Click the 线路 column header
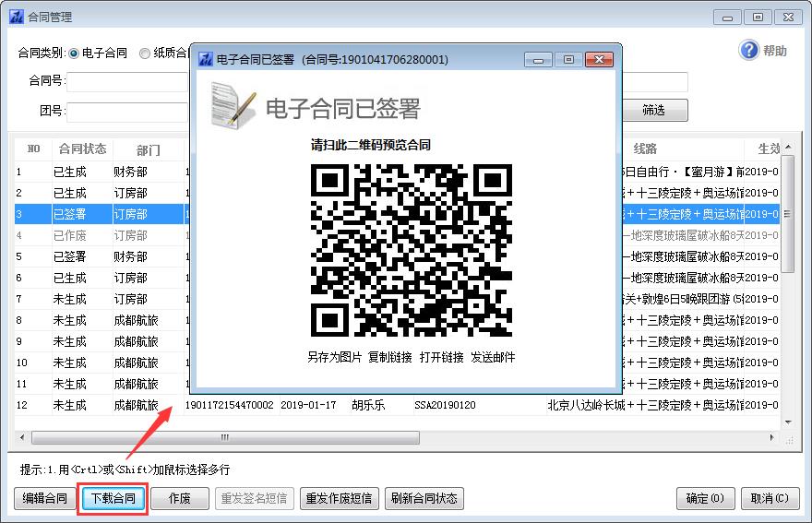The width and height of the screenshot is (812, 523). point(645,149)
